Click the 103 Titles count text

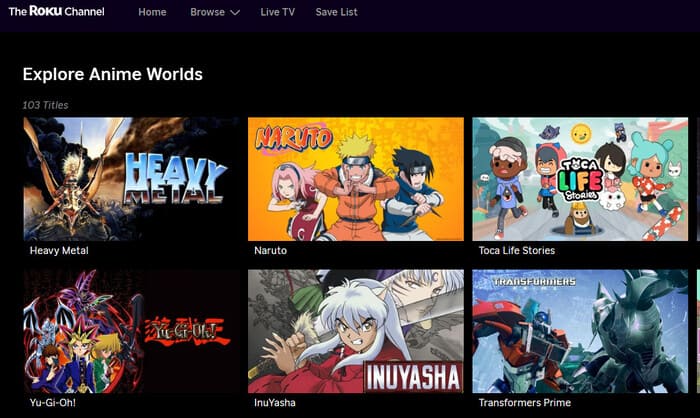45,105
